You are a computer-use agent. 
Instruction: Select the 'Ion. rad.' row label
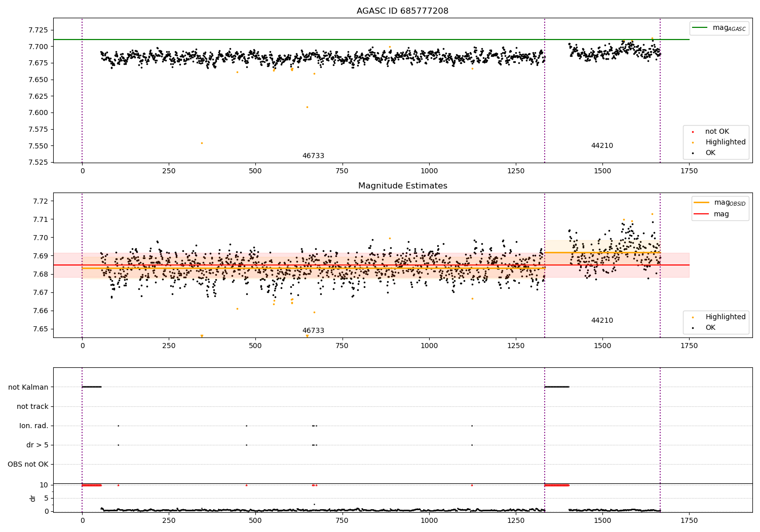pyautogui.click(x=34, y=426)
